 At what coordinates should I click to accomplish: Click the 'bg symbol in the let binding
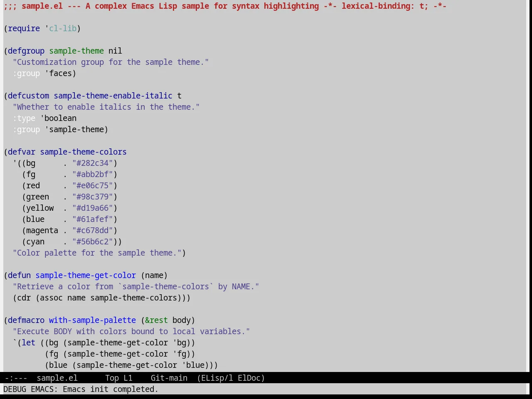179,342
